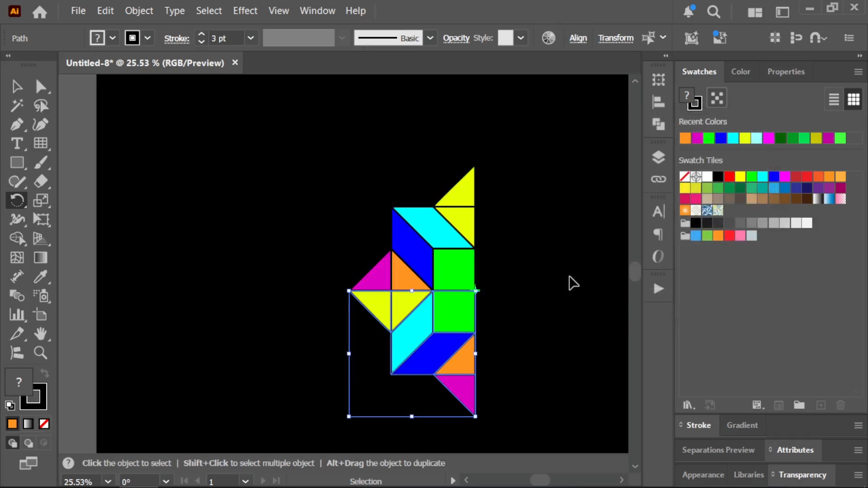Select the Pen tool
This screenshot has height=488, width=868.
pos(17,124)
